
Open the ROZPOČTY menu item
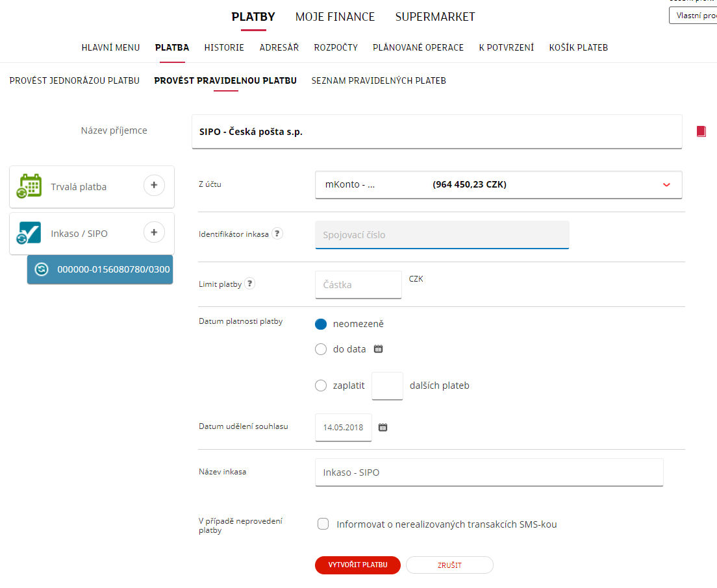tap(336, 47)
